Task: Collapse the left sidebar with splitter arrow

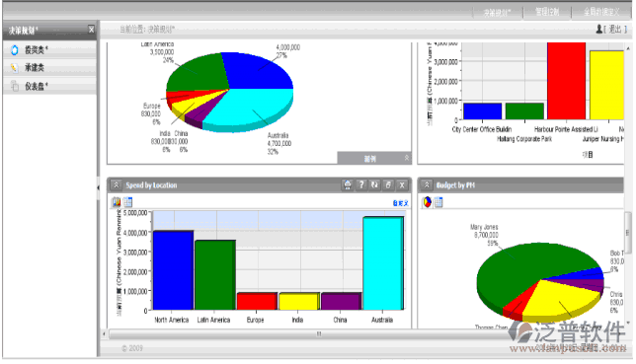Action: [x=98, y=187]
